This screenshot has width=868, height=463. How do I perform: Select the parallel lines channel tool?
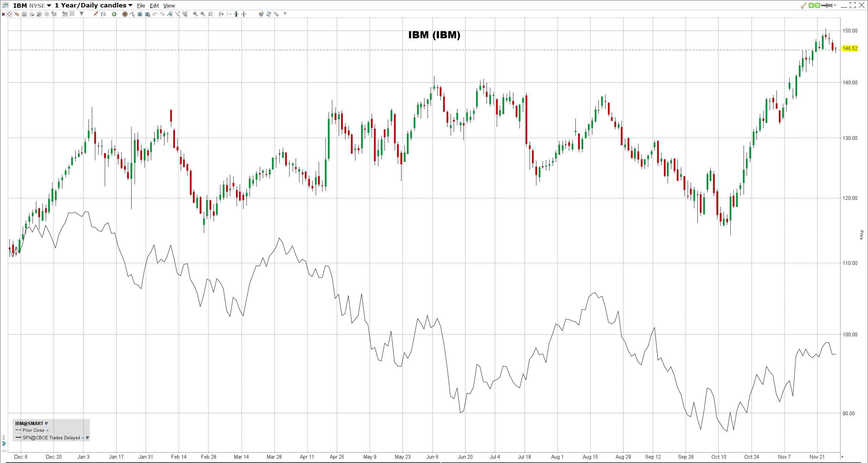pyautogui.click(x=184, y=14)
